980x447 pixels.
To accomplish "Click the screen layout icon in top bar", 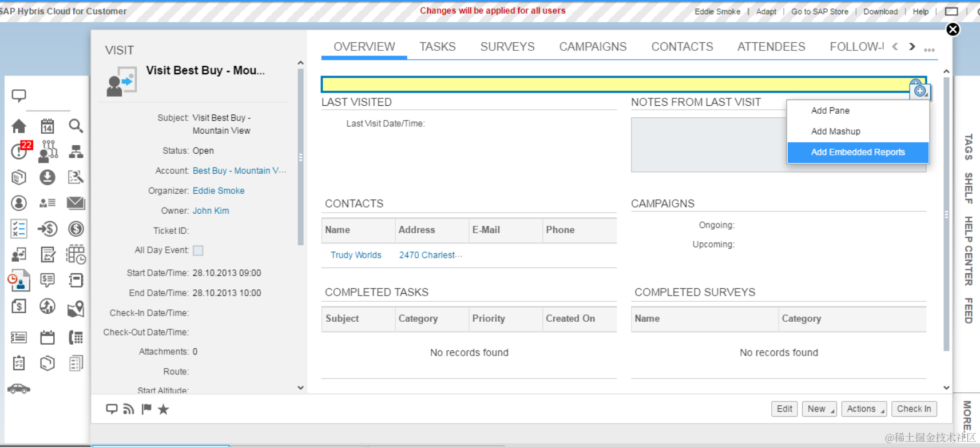I will point(951,11).
